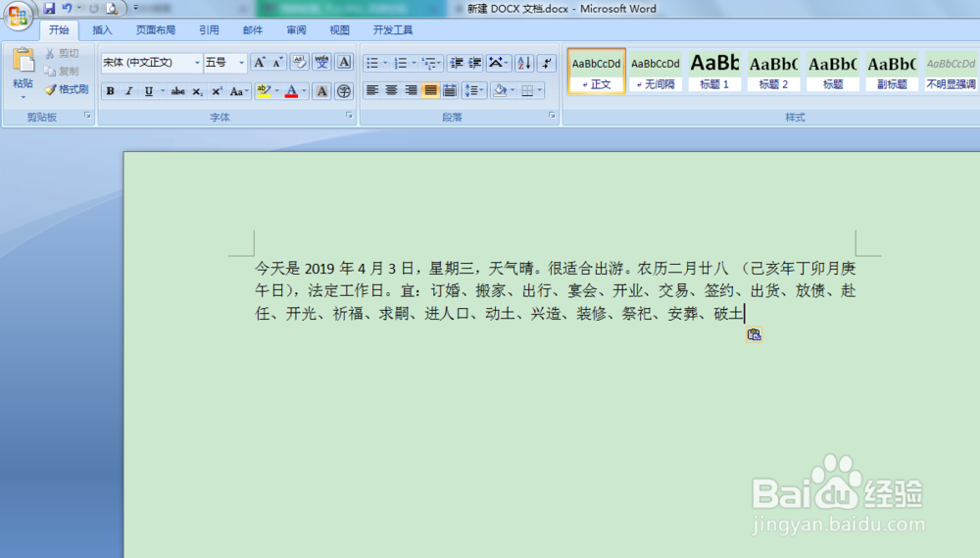The image size is (980, 558).
Task: Justify the text
Action: tap(430, 90)
